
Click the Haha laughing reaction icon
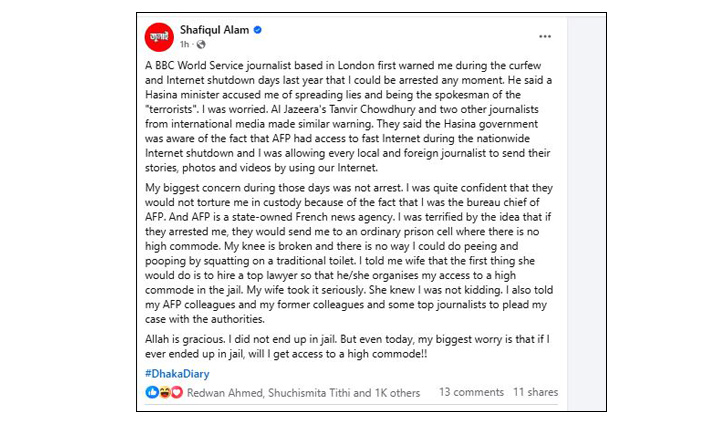pos(165,393)
